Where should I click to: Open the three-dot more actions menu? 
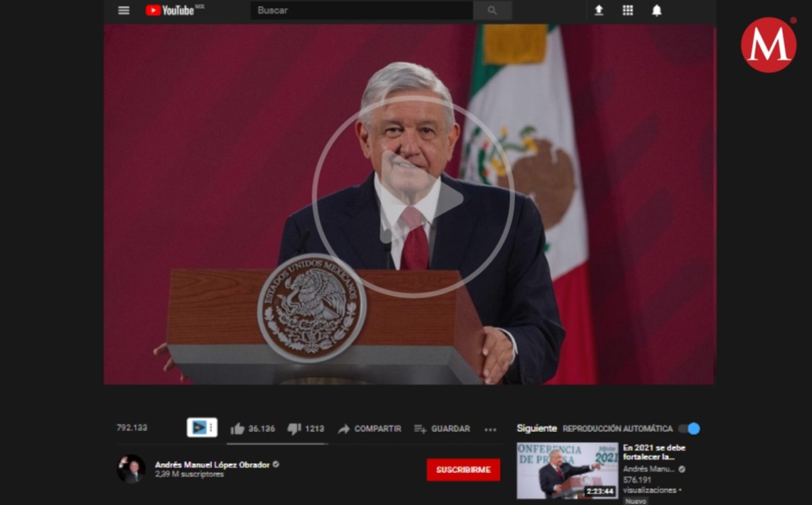491,429
